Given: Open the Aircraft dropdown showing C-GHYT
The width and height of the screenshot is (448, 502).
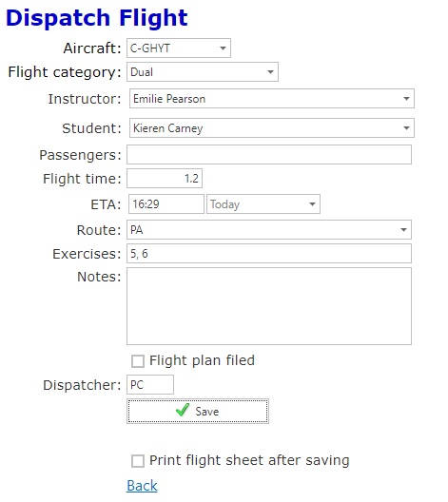Looking at the screenshot, I should click(179, 48).
